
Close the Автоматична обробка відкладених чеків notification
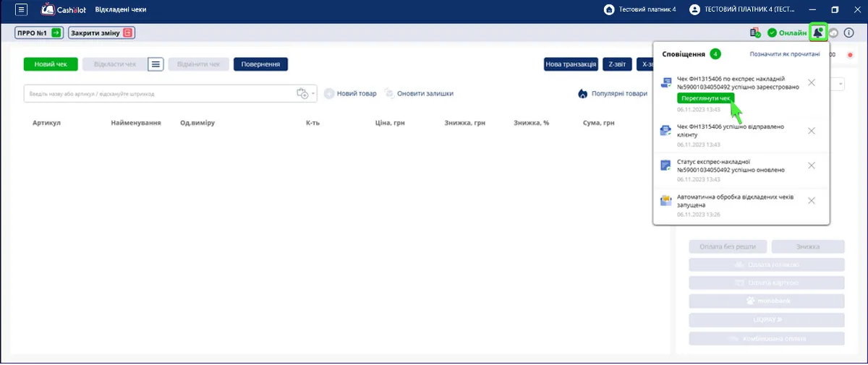(812, 200)
